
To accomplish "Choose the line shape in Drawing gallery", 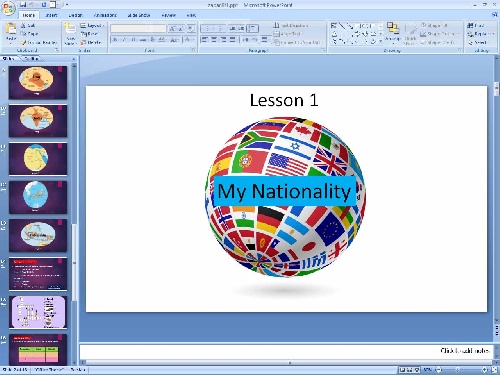I will [342, 26].
